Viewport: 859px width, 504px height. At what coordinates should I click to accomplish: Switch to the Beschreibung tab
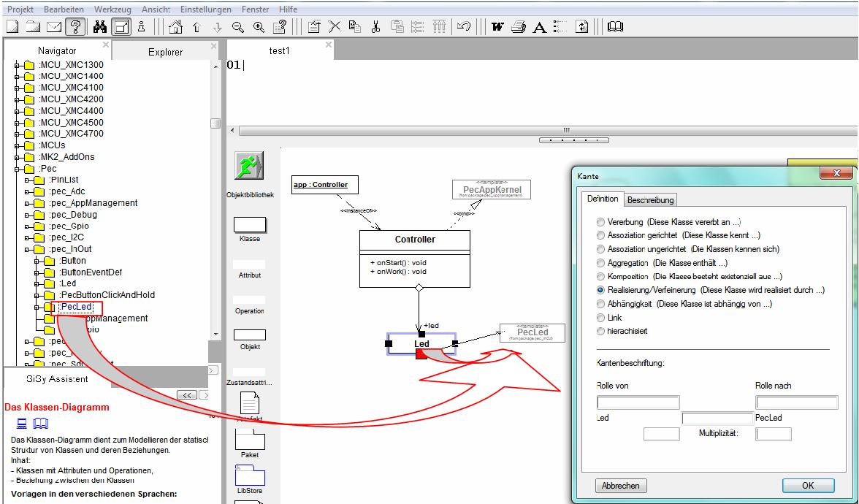click(x=650, y=199)
